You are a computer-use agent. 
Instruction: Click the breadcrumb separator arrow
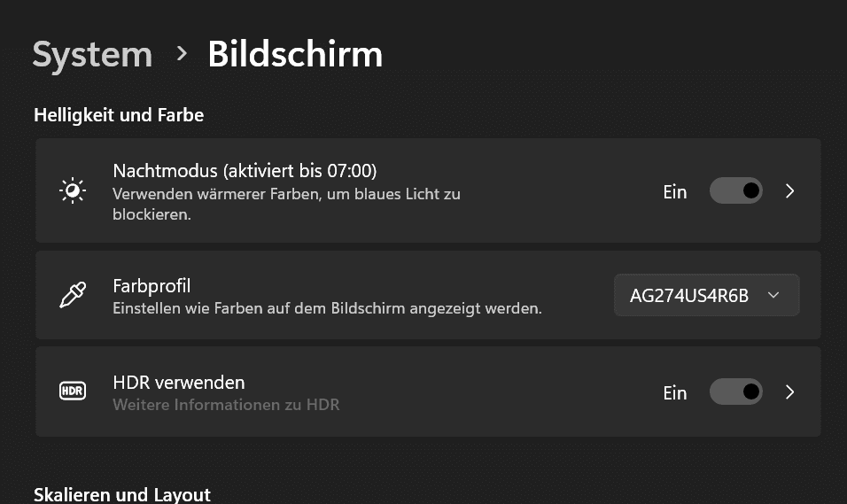[182, 53]
